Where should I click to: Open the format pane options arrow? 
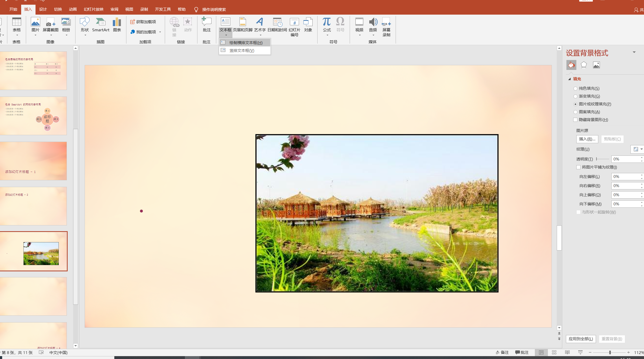[x=634, y=52]
